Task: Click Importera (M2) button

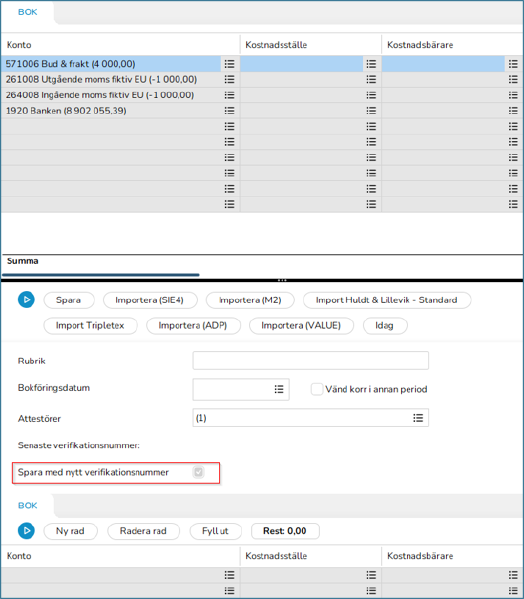Action: (250, 300)
